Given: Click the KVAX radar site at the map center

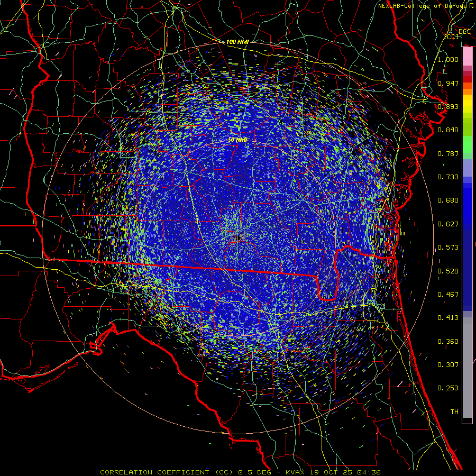Looking at the screenshot, I should 237,239.
